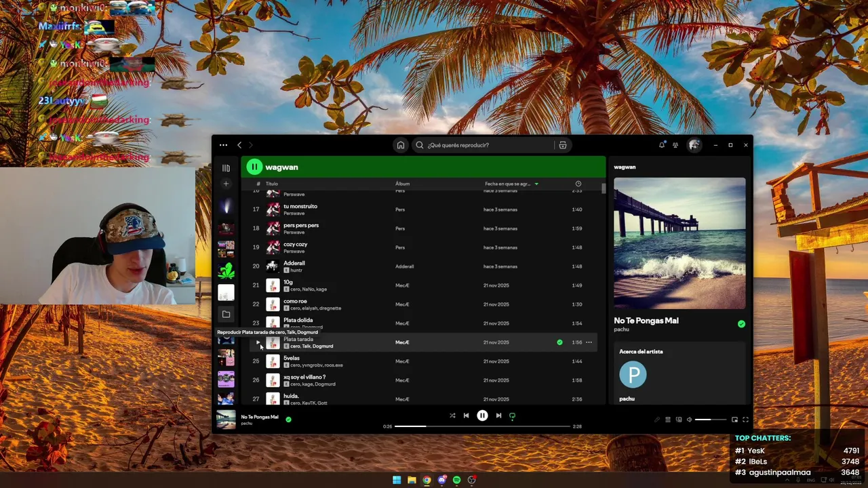Open the artist 'huntr' link
Screen dimensions: 868x488
296,270
